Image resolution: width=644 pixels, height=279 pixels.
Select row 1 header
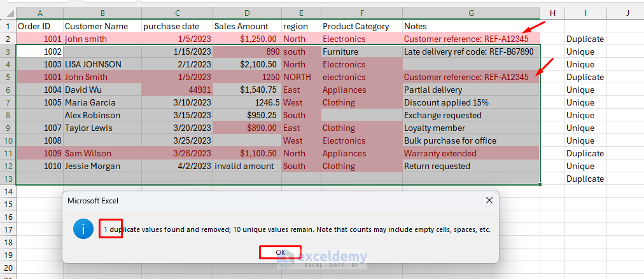point(8,26)
